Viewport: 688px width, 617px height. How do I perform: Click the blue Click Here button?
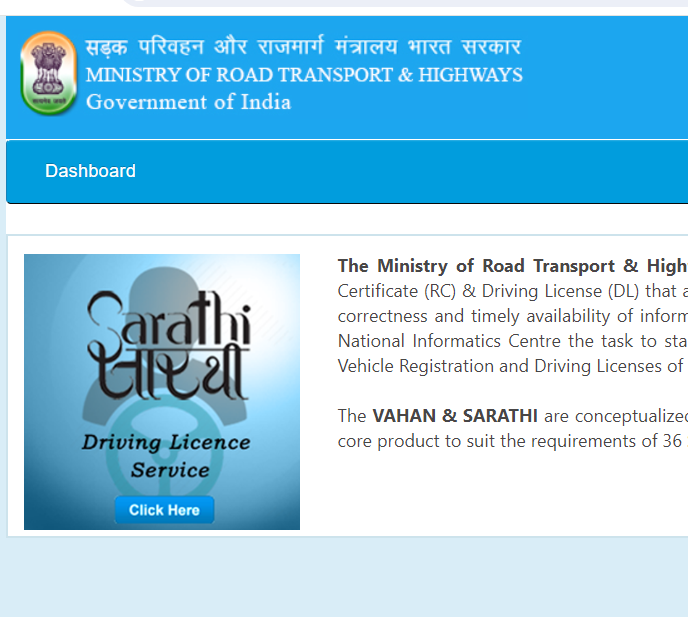point(165,510)
